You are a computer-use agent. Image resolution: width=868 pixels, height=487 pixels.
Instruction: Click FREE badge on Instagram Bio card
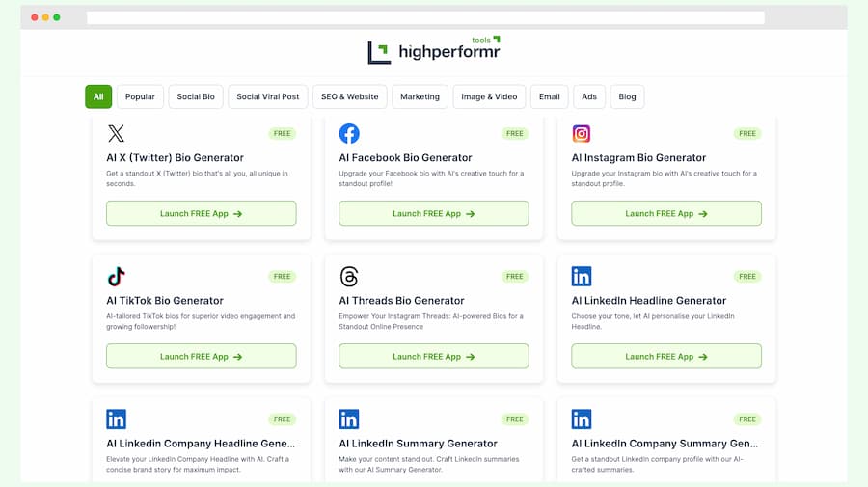(x=747, y=133)
